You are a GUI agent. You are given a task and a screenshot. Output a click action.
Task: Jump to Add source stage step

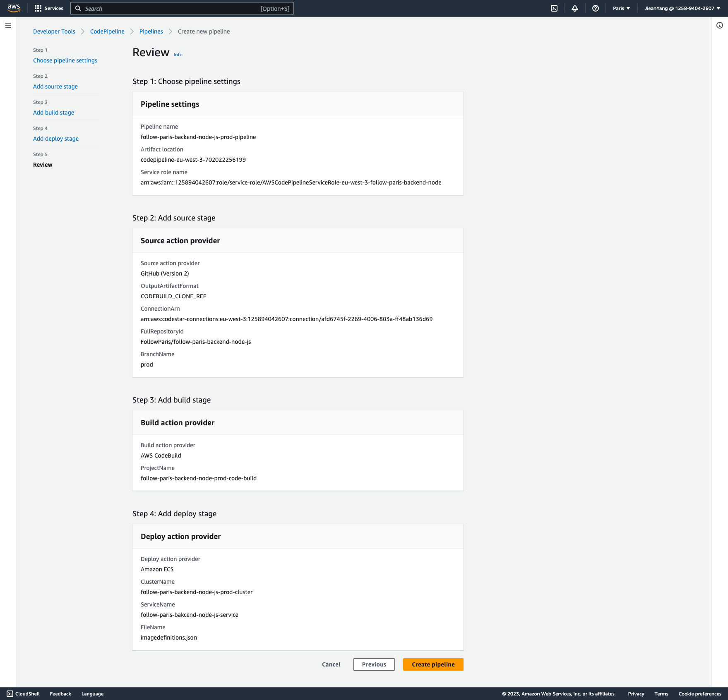55,86
